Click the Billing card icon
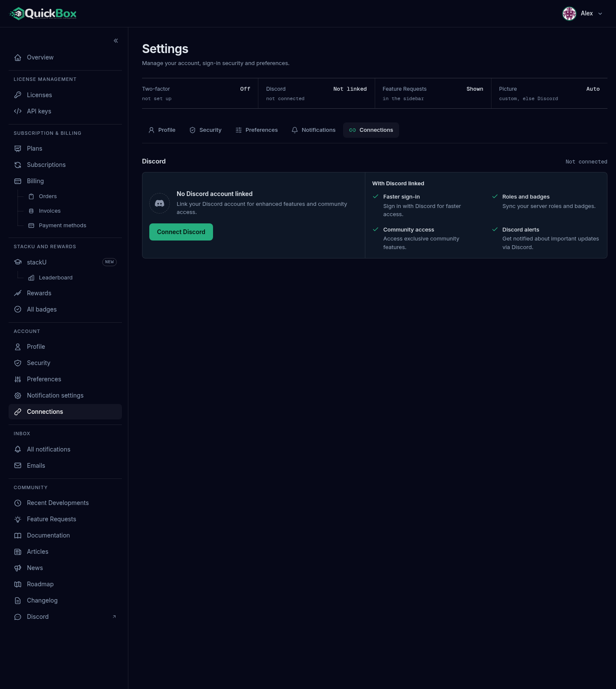 click(x=18, y=181)
